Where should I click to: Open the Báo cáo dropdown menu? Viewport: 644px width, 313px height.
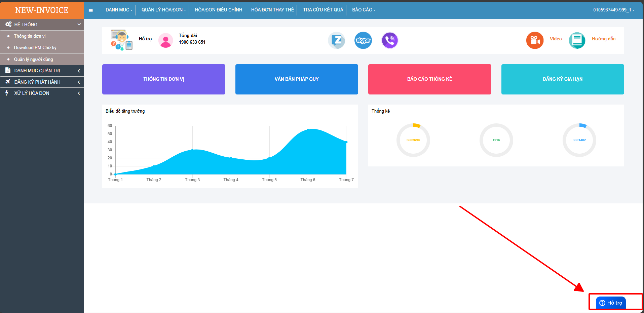coord(364,10)
